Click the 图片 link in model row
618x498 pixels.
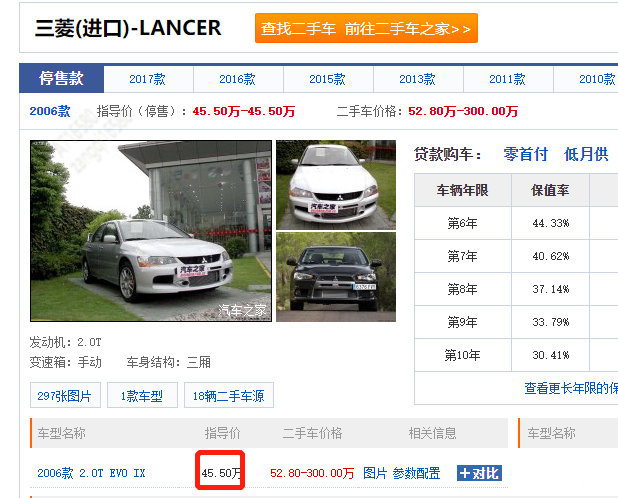pyautogui.click(x=374, y=473)
